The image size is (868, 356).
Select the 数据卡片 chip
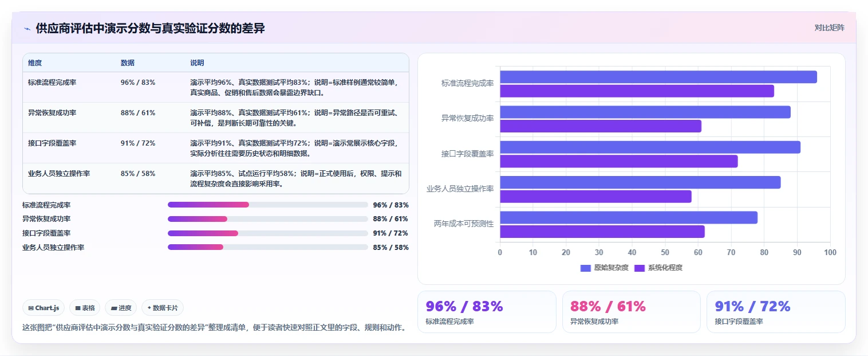pos(163,308)
